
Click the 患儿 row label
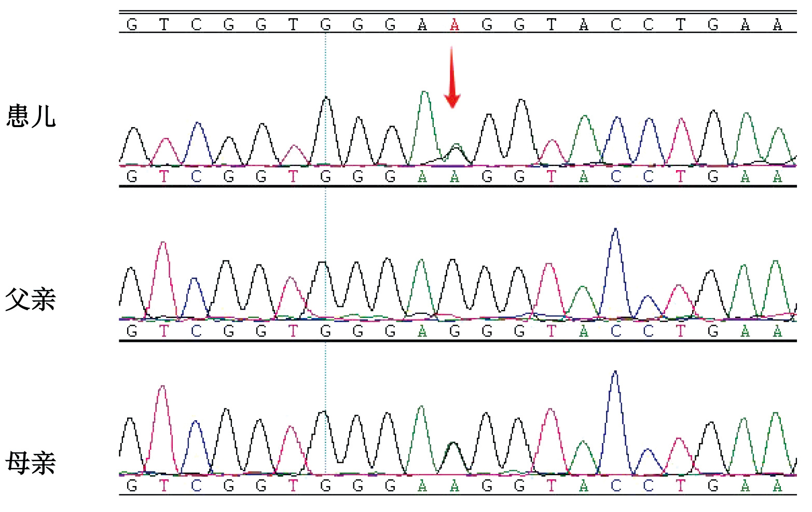[x=31, y=116]
